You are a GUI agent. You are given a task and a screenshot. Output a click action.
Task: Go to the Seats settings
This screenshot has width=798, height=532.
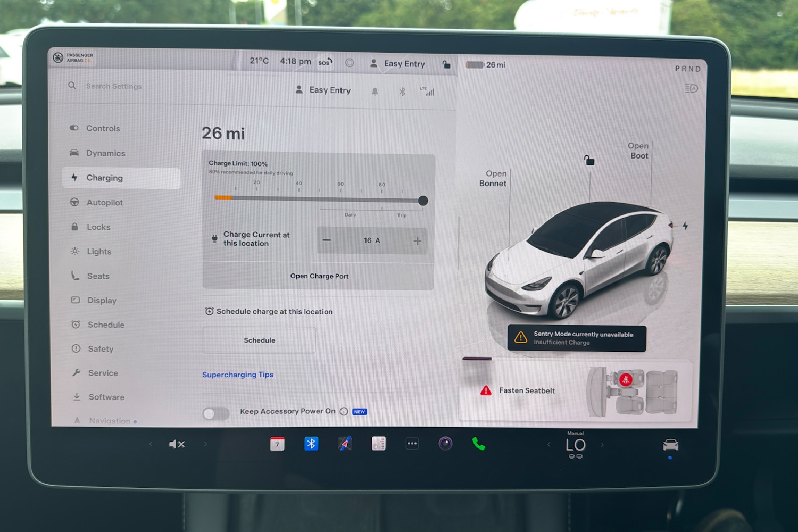[x=98, y=276]
